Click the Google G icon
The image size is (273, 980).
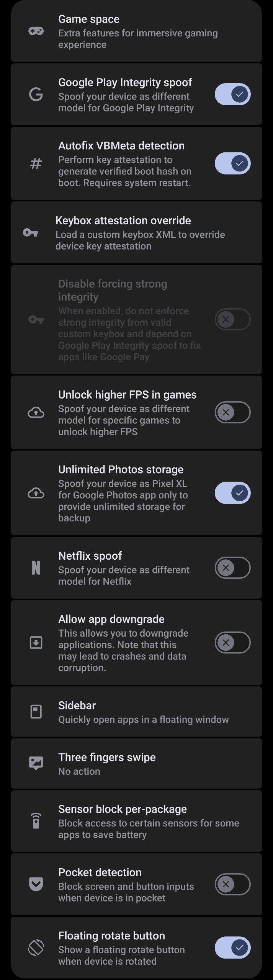tap(36, 94)
